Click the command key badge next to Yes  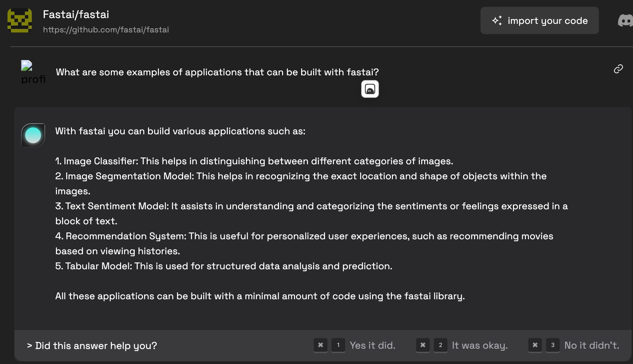click(x=320, y=345)
